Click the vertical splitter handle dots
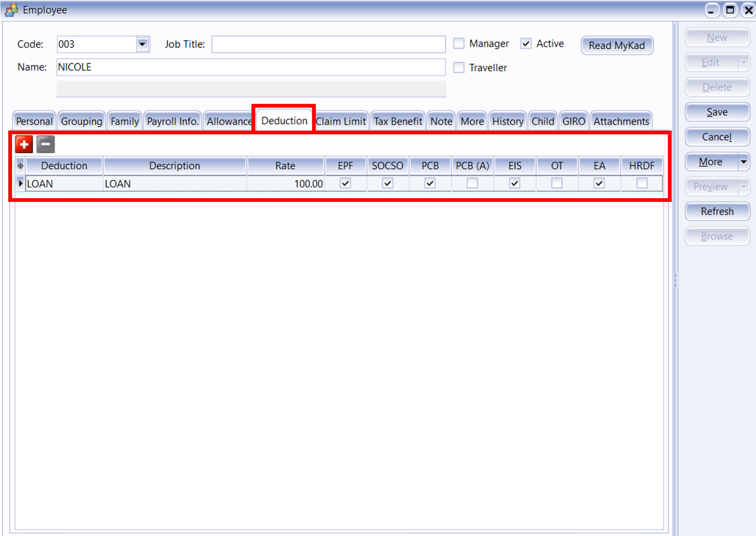Image resolution: width=756 pixels, height=536 pixels. 675,280
